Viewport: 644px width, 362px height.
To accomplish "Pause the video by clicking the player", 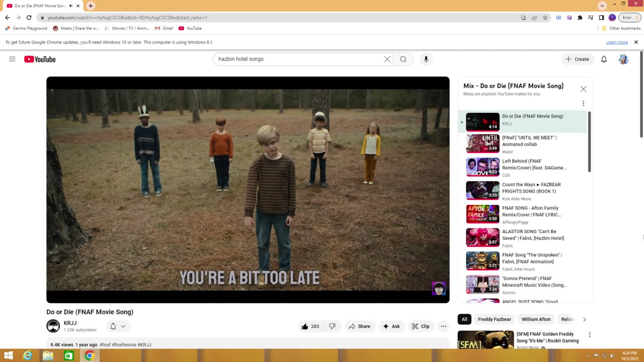I will point(248,190).
